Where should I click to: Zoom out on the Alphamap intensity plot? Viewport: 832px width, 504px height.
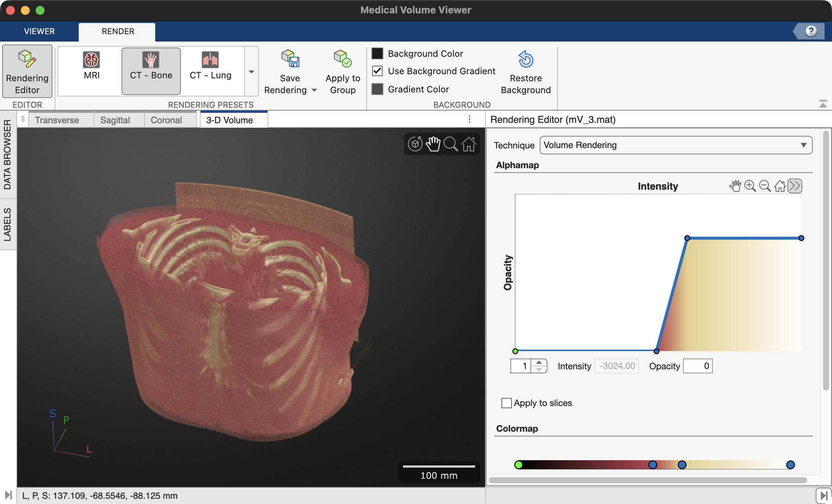pos(765,186)
